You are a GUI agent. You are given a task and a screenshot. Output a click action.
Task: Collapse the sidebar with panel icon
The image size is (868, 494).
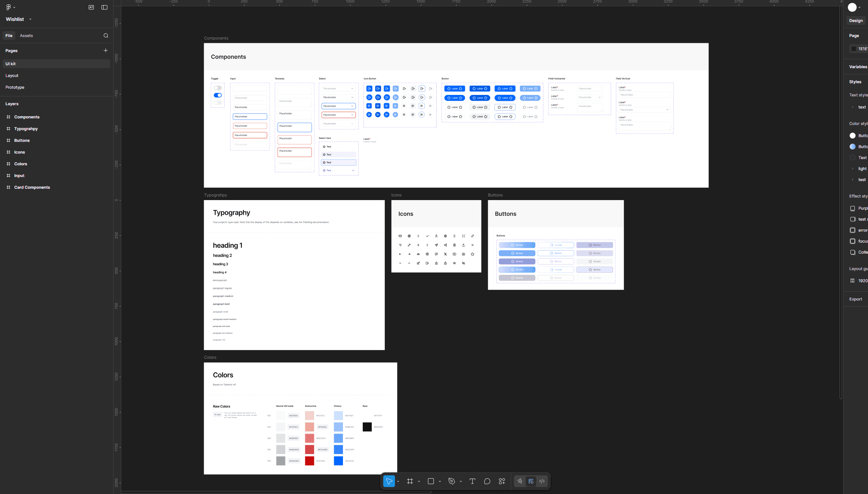[x=104, y=7]
